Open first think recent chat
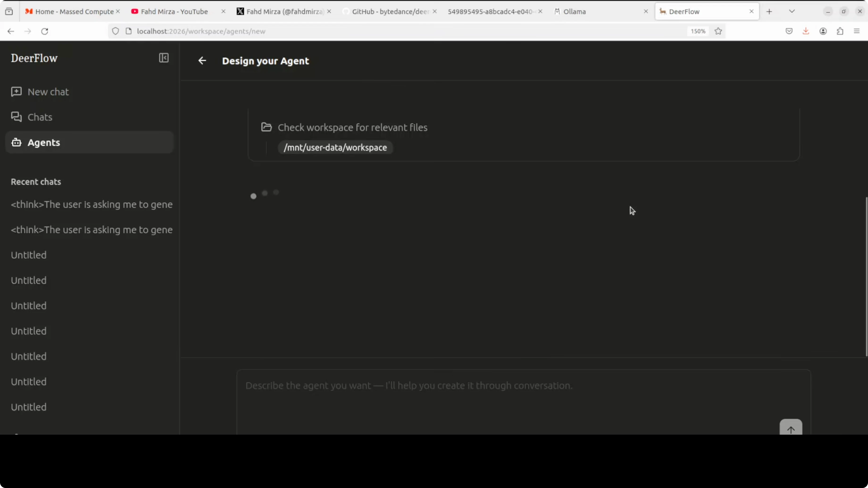Screen dimensions: 868x488 (92, 204)
